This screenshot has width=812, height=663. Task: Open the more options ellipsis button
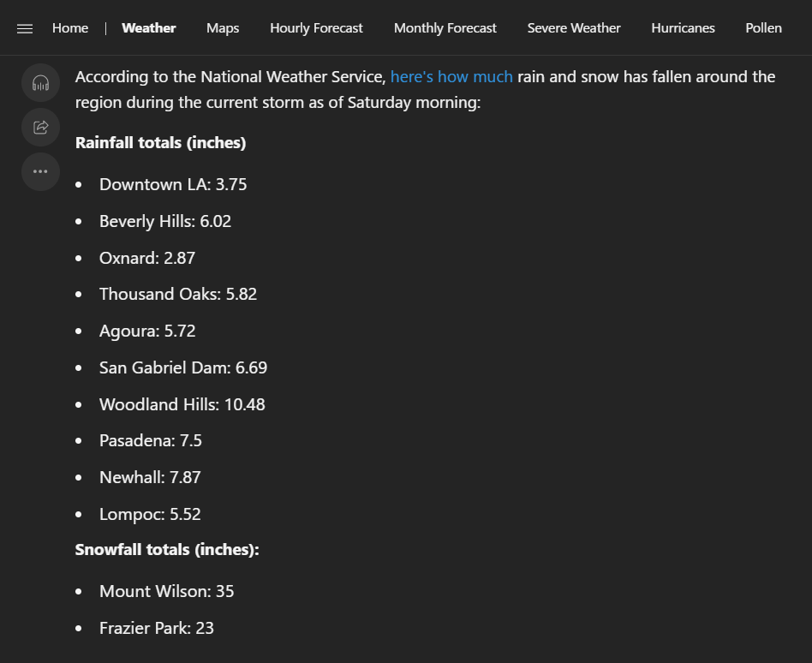(40, 171)
